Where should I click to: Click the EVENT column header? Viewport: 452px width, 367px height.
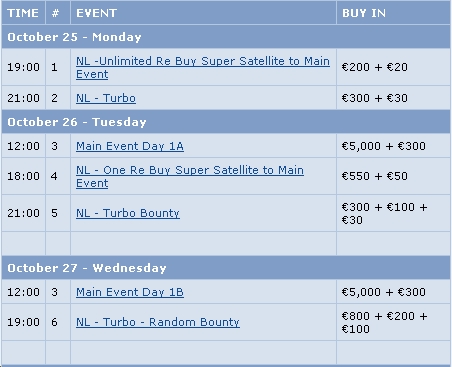click(x=203, y=13)
